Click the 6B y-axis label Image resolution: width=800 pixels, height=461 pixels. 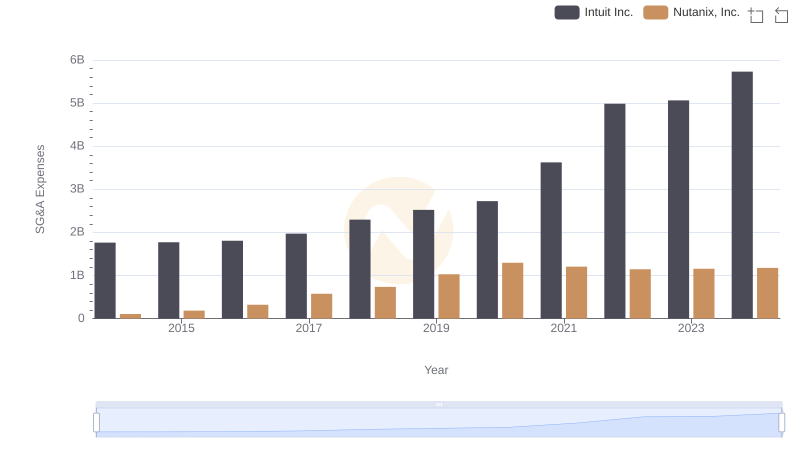77,60
